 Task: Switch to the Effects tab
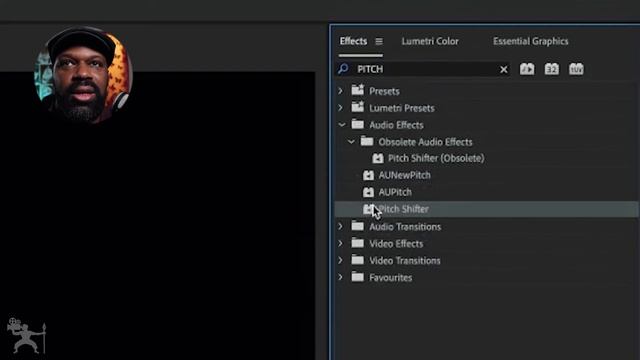click(353, 41)
